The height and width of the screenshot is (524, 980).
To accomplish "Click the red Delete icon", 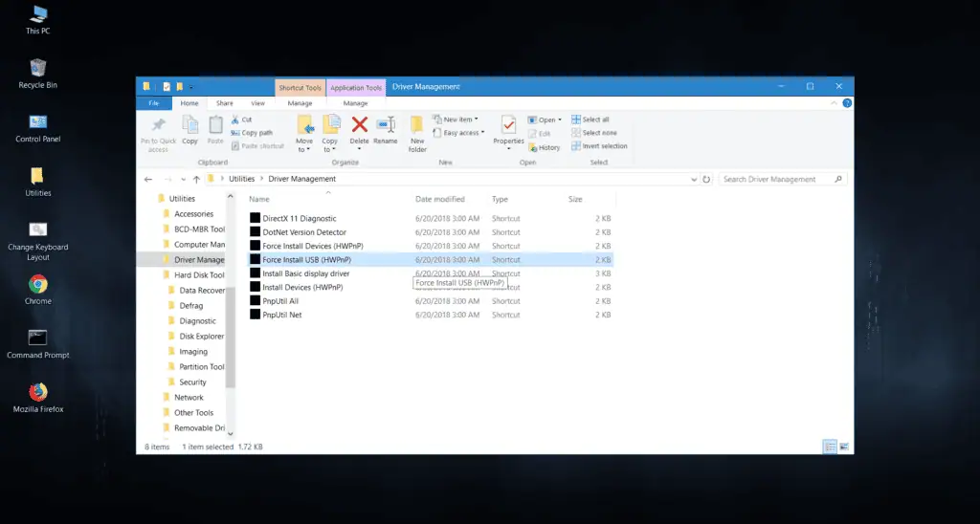I will [360, 125].
